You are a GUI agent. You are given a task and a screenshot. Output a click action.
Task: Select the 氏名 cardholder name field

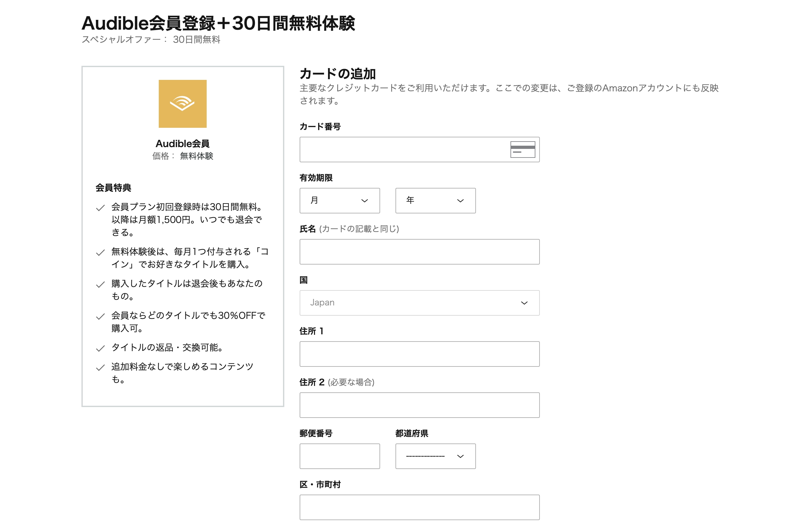pyautogui.click(x=419, y=251)
